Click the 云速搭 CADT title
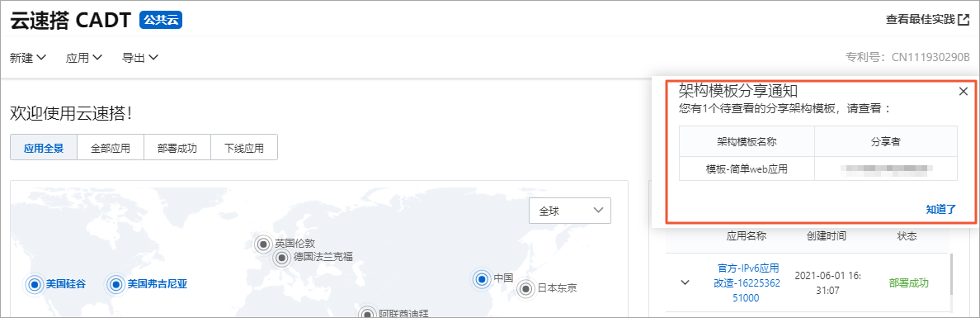The width and height of the screenshot is (980, 318). coord(71,20)
